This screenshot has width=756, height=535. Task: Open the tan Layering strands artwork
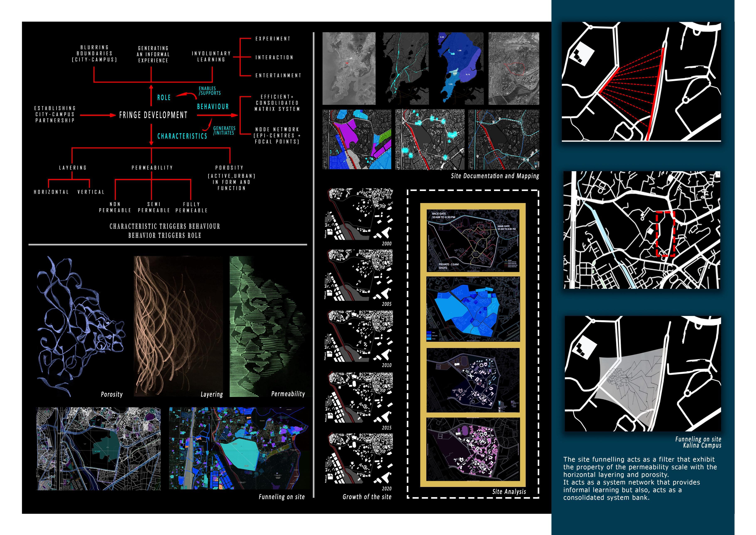[178, 326]
